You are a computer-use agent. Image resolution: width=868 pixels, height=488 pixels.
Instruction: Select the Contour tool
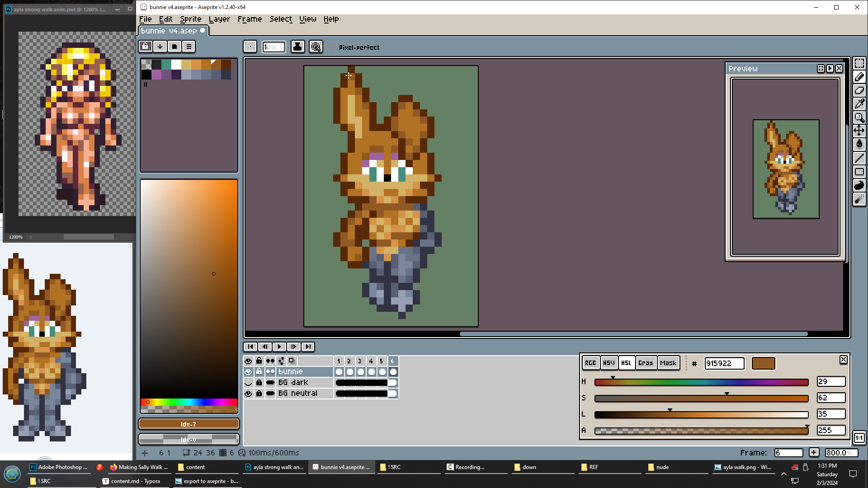(859, 185)
